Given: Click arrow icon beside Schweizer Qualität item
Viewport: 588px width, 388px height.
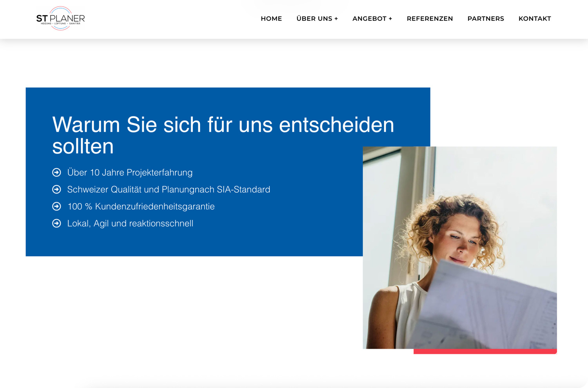Looking at the screenshot, I should click(57, 189).
